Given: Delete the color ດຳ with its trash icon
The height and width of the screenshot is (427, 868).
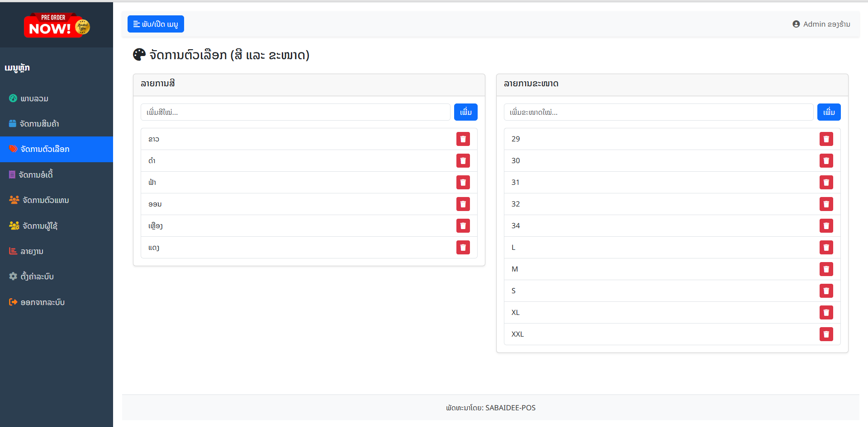Looking at the screenshot, I should 463,161.
